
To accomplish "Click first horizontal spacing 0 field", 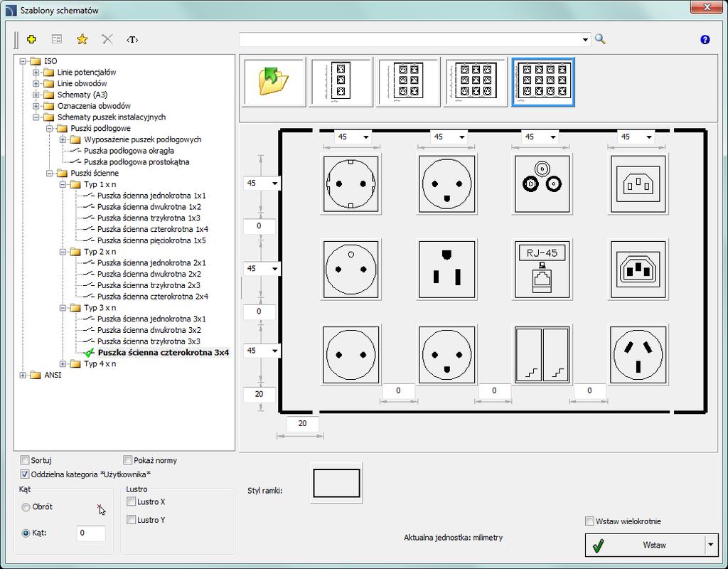I will coord(398,391).
